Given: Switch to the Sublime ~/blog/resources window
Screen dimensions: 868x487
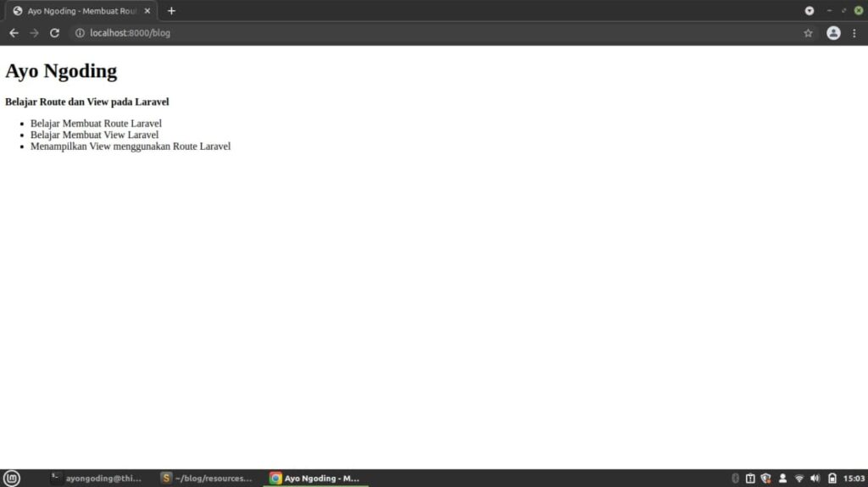Looking at the screenshot, I should coord(206,479).
